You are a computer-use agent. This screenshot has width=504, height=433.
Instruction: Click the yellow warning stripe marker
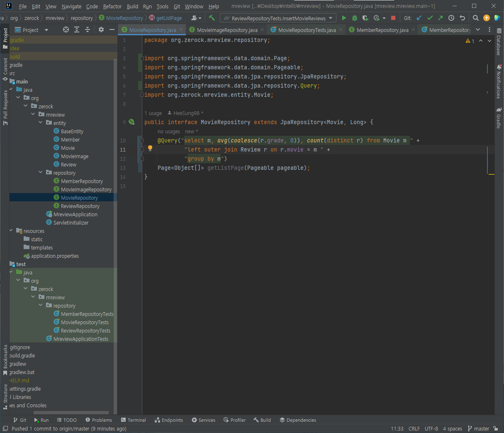coord(492,174)
